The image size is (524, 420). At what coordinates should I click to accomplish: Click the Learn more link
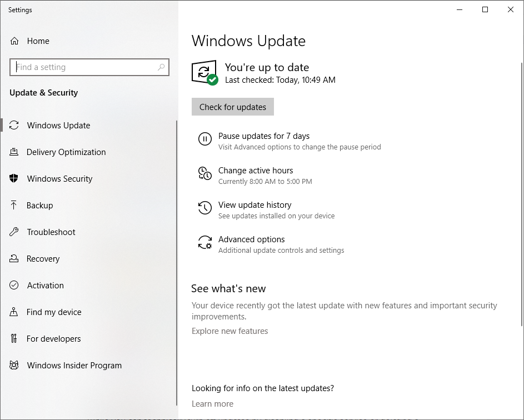pos(212,403)
